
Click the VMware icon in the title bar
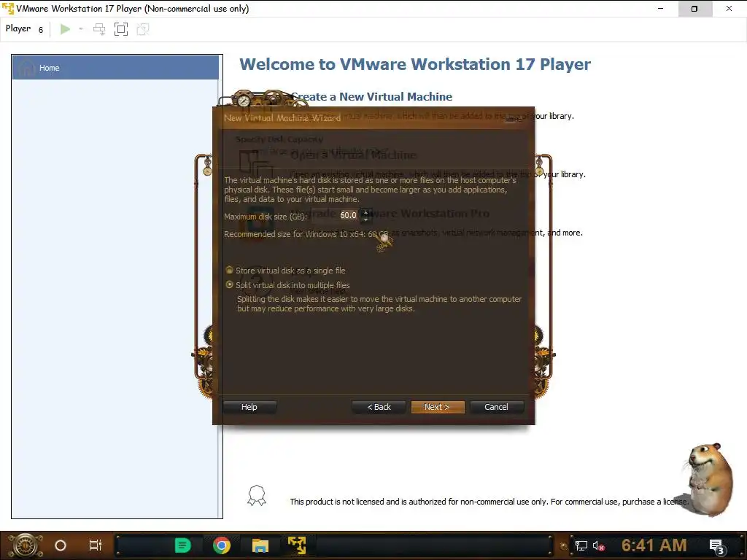click(8, 9)
